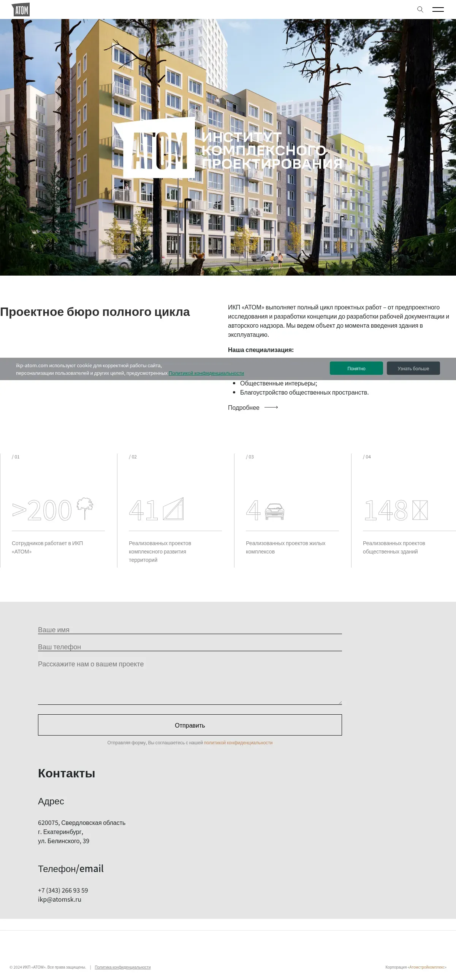This screenshot has height=980, width=456.
Task: Click the Узнать больше cookie button
Action: [413, 368]
